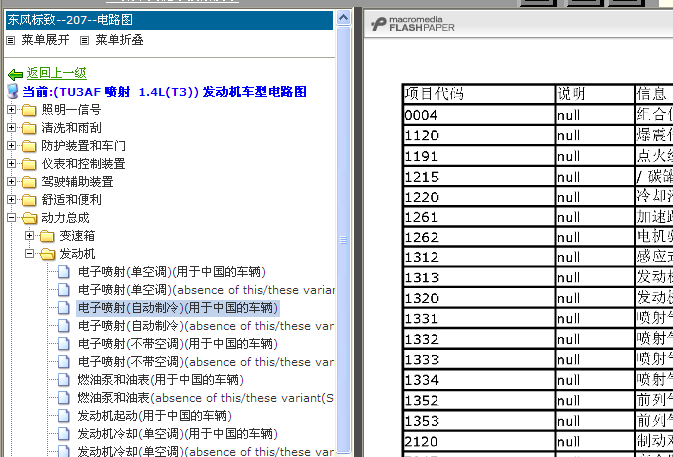
Task: Open 燃油泵和油表(用于中国的车辆) diagram
Action: click(161, 380)
